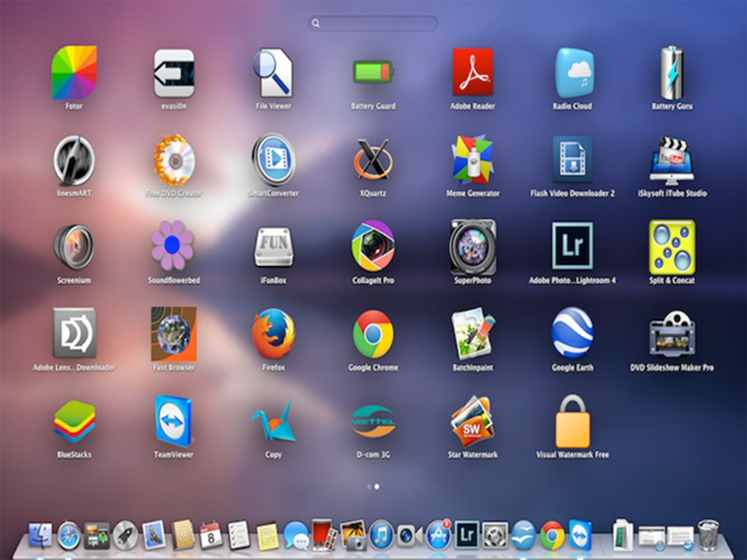This screenshot has width=747, height=560.
Task: Open the Fotor app
Action: coord(74,73)
